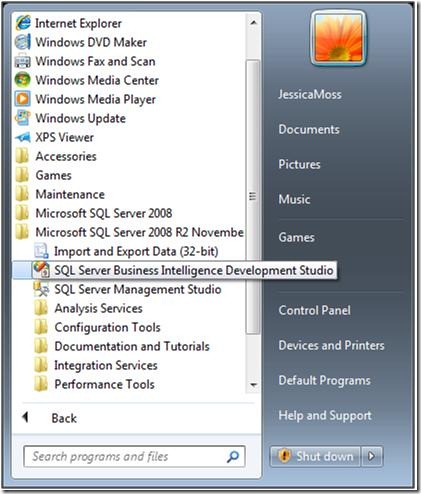Click the user account flower picture
Screen dimensions: 421x494
click(x=338, y=38)
